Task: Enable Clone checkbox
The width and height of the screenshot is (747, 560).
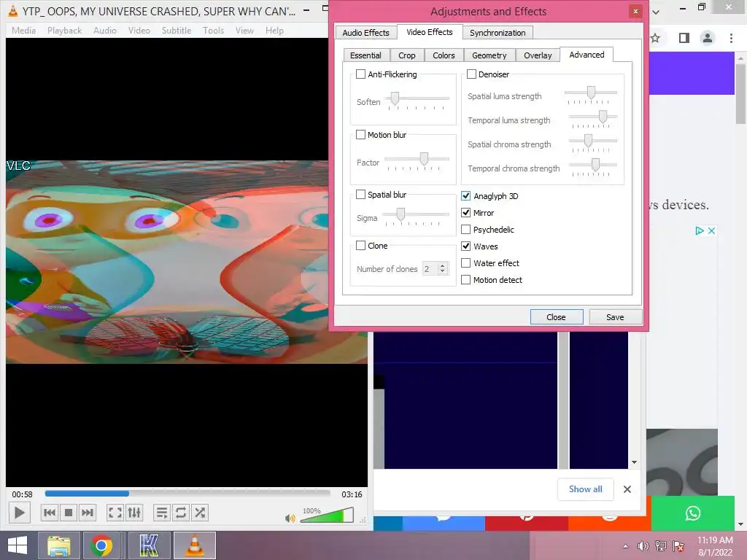Action: (x=360, y=246)
